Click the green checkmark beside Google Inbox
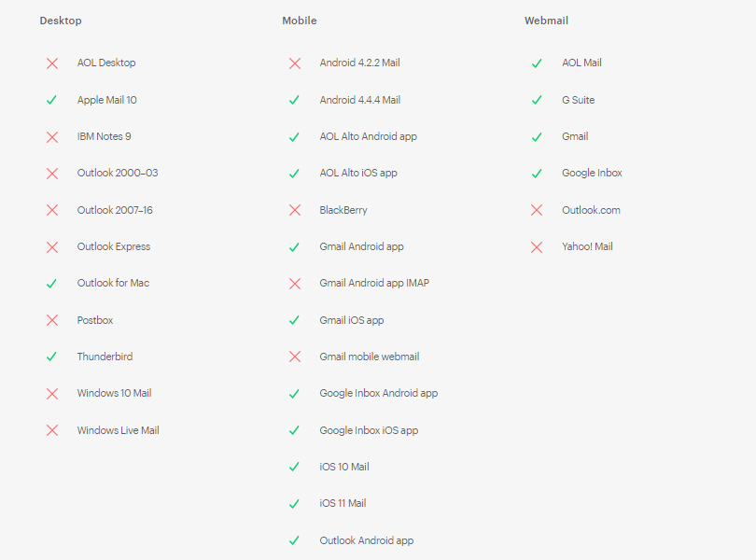Image resolution: width=756 pixels, height=560 pixels. pyautogui.click(x=537, y=174)
